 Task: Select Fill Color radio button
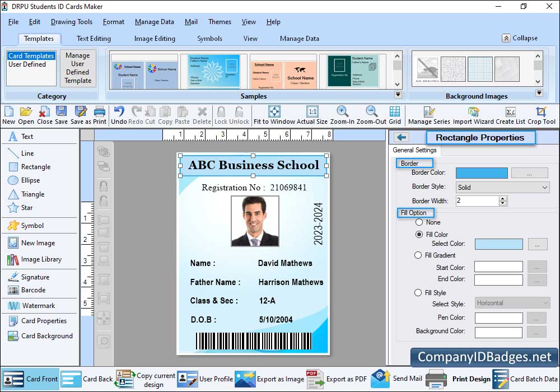tap(419, 235)
